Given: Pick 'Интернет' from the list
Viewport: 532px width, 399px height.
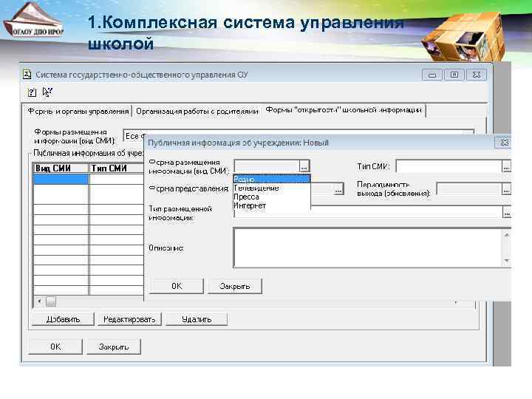Looking at the screenshot, I should coord(272,205).
